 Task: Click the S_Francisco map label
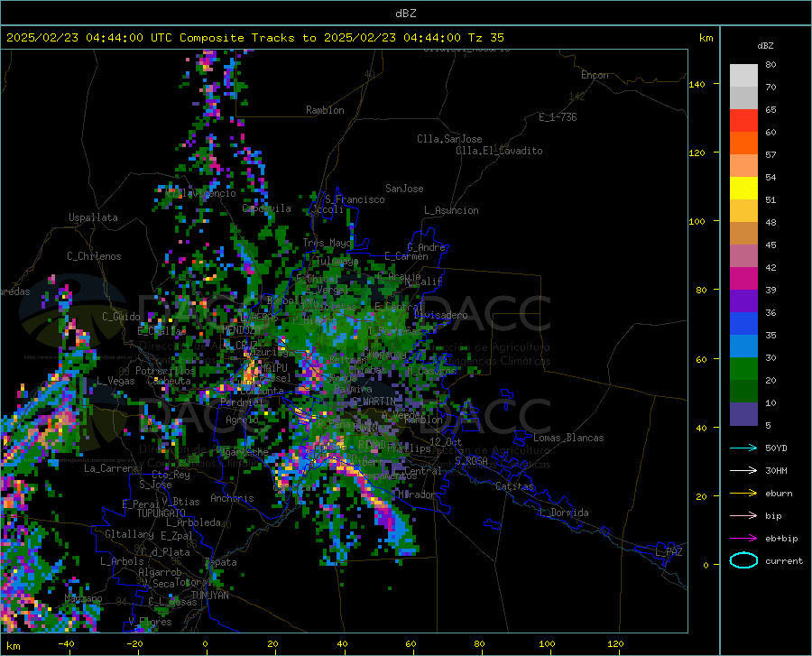(x=355, y=199)
